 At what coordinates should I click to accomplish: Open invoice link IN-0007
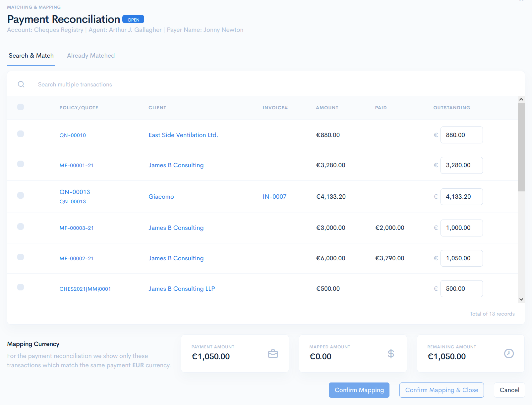(x=274, y=197)
